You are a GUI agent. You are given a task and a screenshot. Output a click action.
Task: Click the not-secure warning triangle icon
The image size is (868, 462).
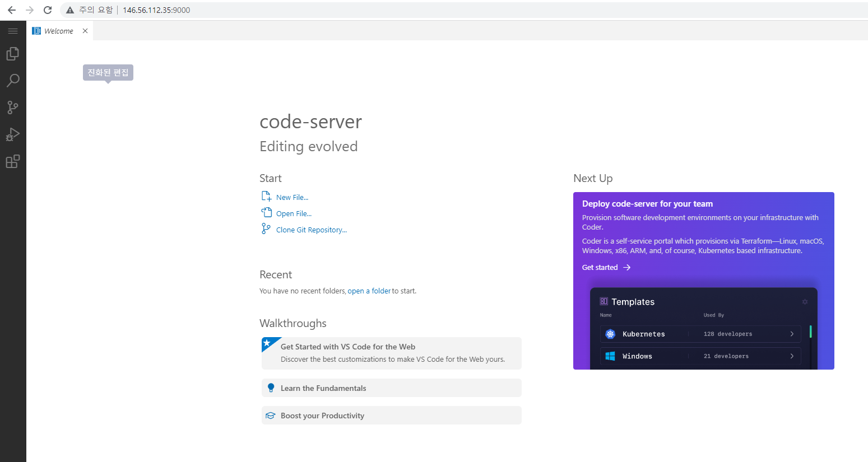coord(70,10)
